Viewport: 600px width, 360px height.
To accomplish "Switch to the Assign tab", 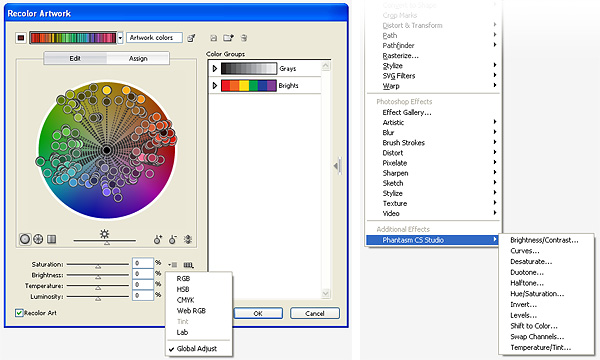I will click(138, 58).
